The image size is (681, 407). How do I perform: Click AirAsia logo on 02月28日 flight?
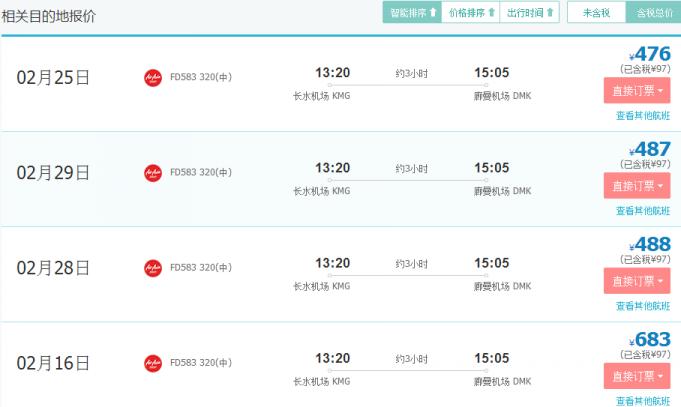coord(153,268)
